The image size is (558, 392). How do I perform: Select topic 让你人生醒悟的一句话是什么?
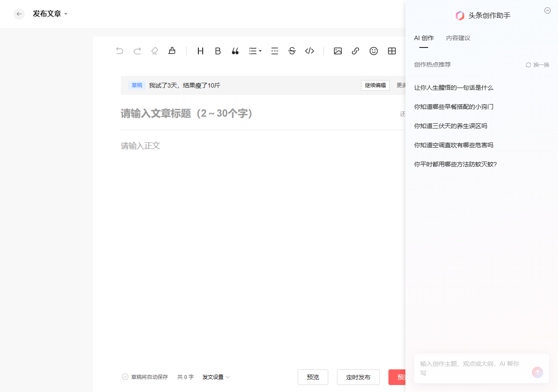(453, 88)
